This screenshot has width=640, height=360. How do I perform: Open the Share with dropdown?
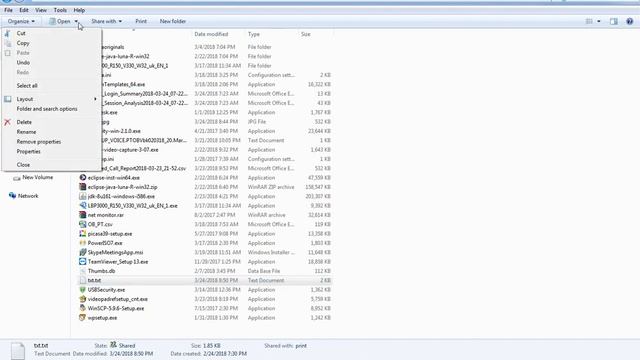click(106, 21)
